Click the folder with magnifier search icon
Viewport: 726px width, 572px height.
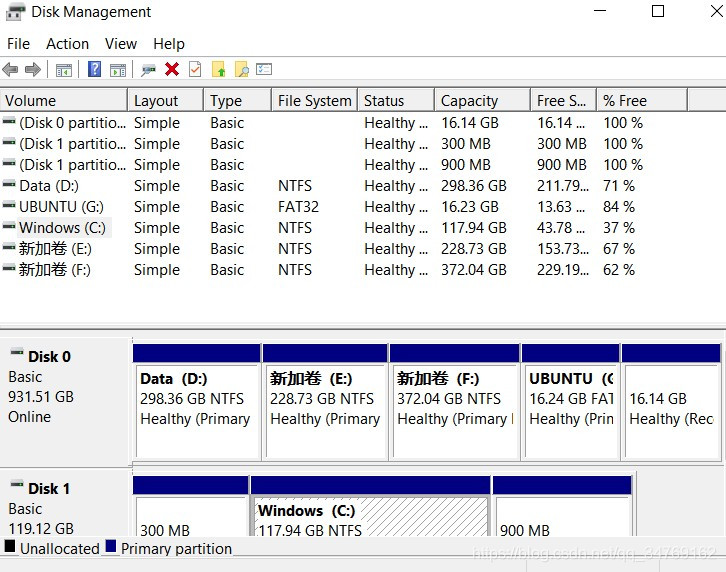[242, 69]
